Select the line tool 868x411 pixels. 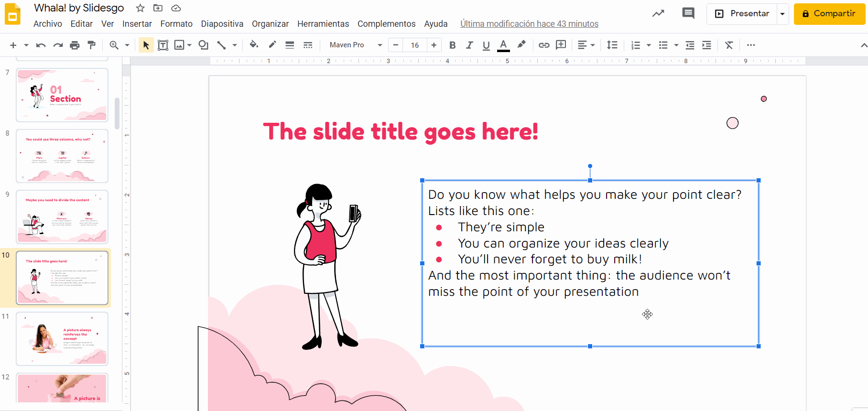click(x=221, y=45)
